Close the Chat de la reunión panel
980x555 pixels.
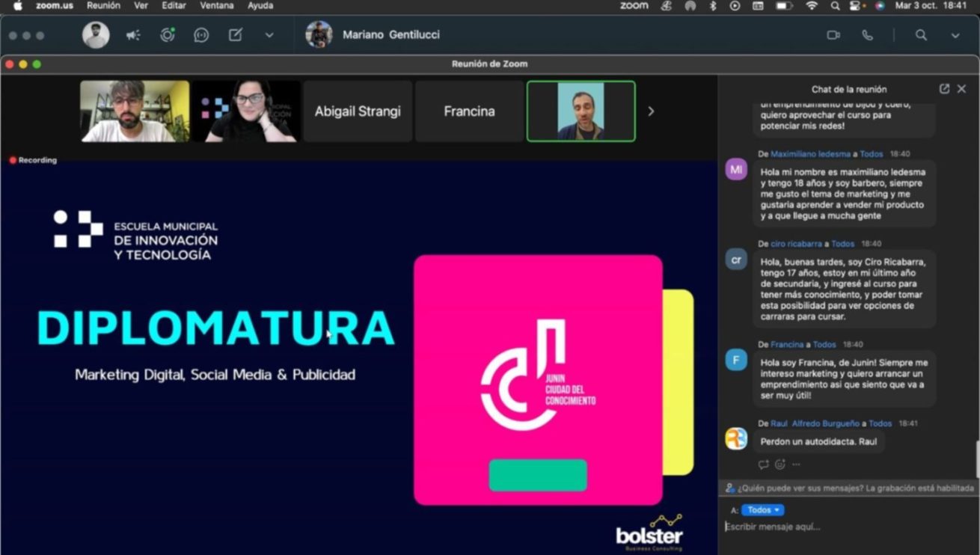pos(962,89)
